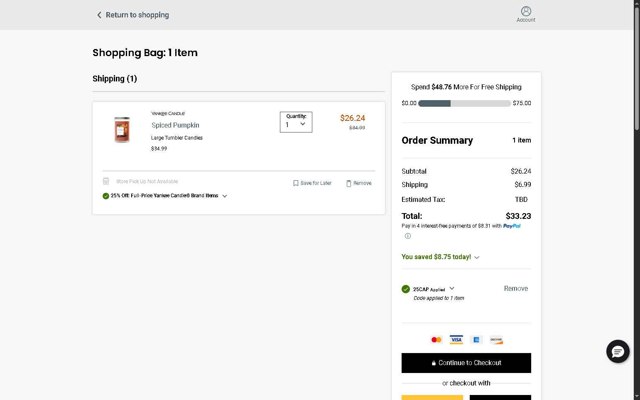The width and height of the screenshot is (640, 400).
Task: Click the Spend $48.76 More For Free Shipping text
Action: 466,87
